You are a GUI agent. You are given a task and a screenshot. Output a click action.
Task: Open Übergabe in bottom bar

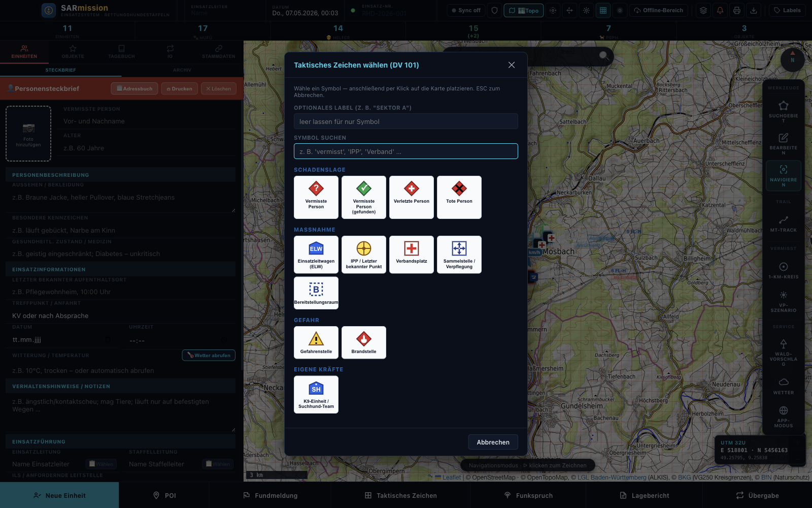coord(757,495)
